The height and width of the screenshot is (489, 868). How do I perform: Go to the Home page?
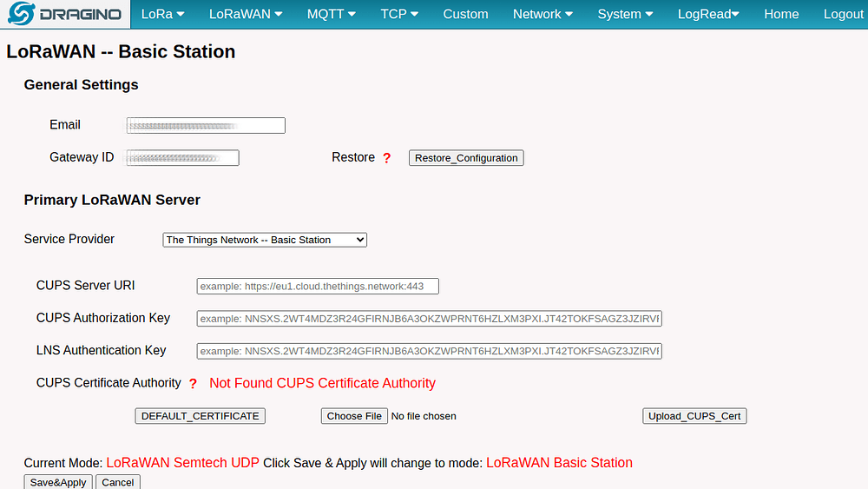[781, 15]
